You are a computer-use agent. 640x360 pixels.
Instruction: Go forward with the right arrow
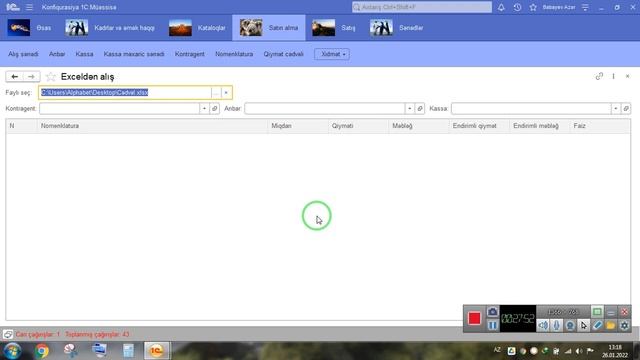[31, 76]
